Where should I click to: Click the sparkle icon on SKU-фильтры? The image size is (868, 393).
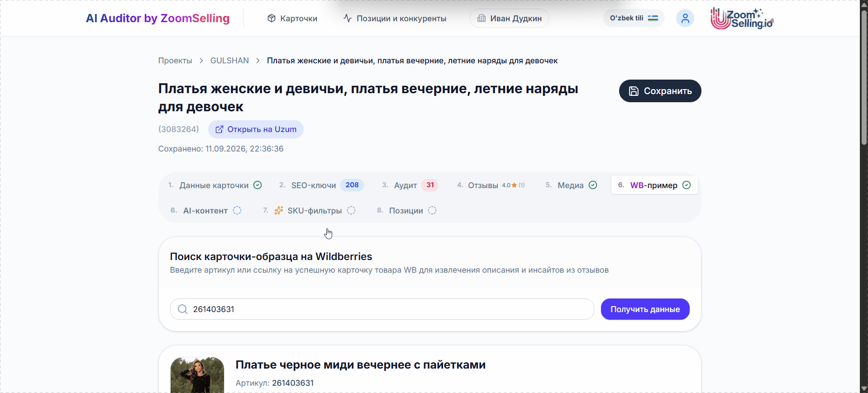pos(279,210)
